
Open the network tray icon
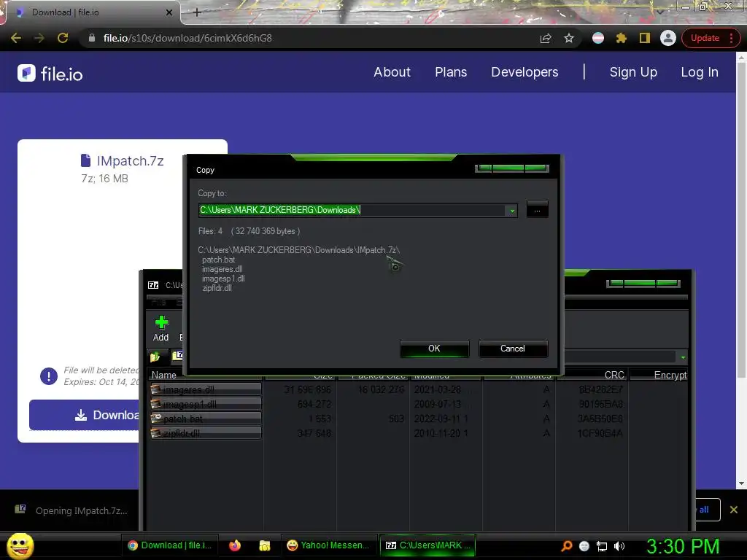(x=602, y=546)
